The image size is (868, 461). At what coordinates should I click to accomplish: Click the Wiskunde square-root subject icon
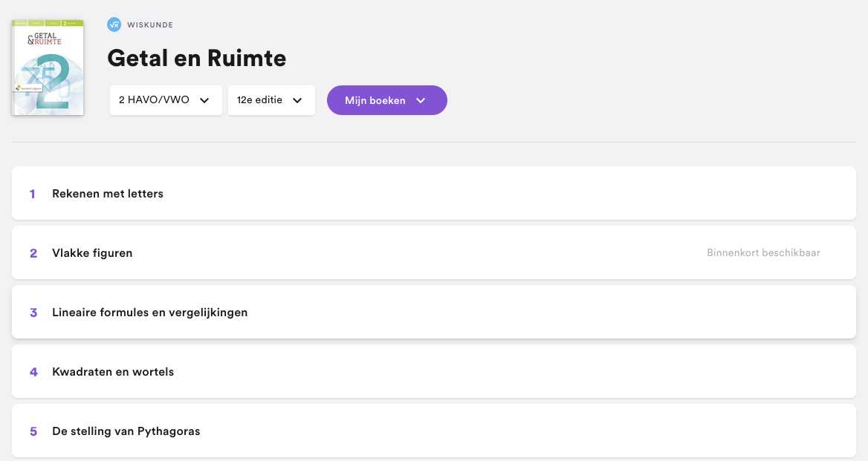[114, 24]
